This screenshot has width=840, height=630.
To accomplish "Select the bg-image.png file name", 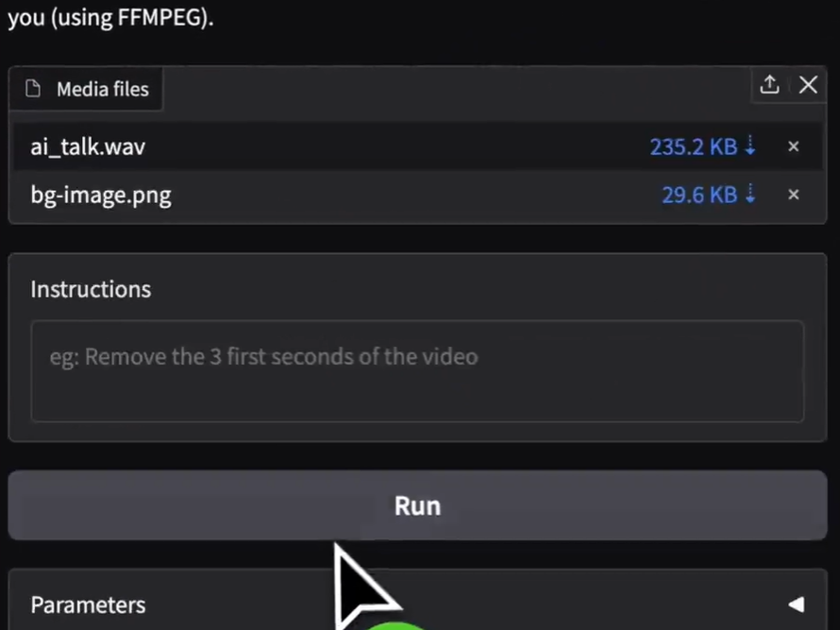I will click(x=101, y=196).
